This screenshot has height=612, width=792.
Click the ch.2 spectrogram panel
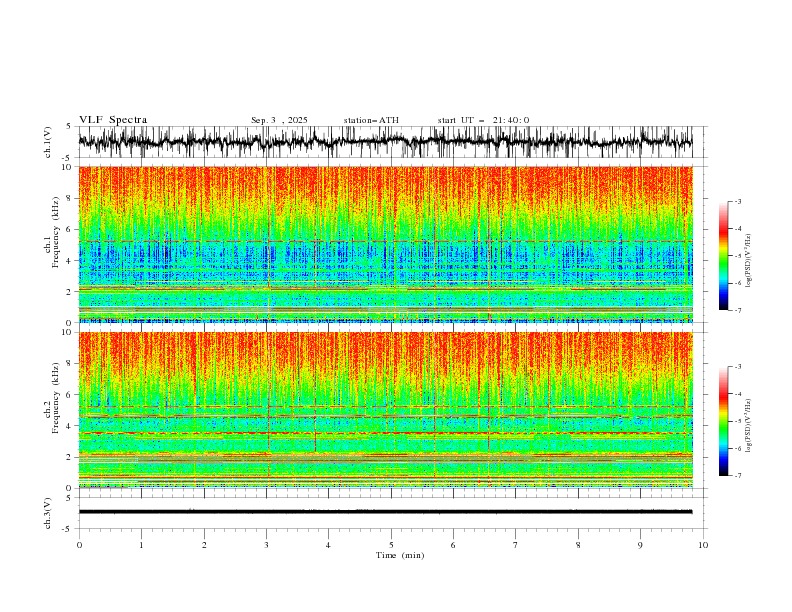tap(385, 410)
